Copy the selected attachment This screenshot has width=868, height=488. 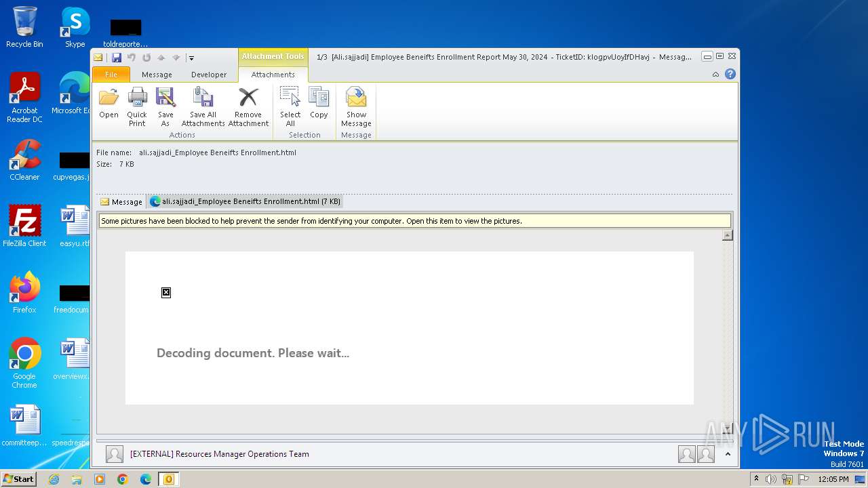319,103
